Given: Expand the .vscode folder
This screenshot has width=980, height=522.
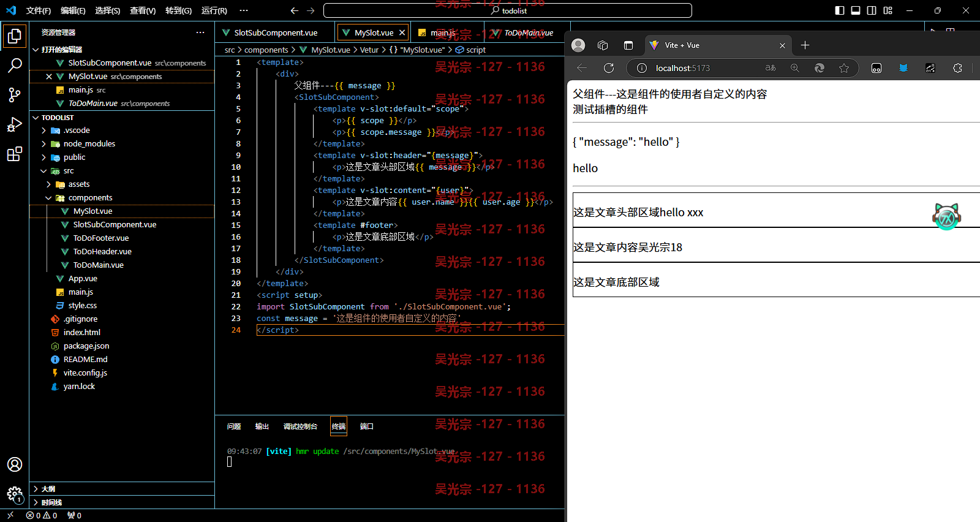Looking at the screenshot, I should [44, 130].
